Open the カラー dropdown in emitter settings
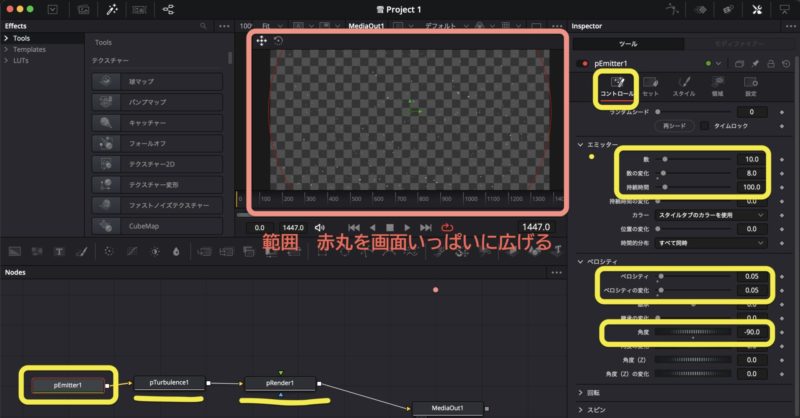The image size is (800, 418). tap(720, 215)
